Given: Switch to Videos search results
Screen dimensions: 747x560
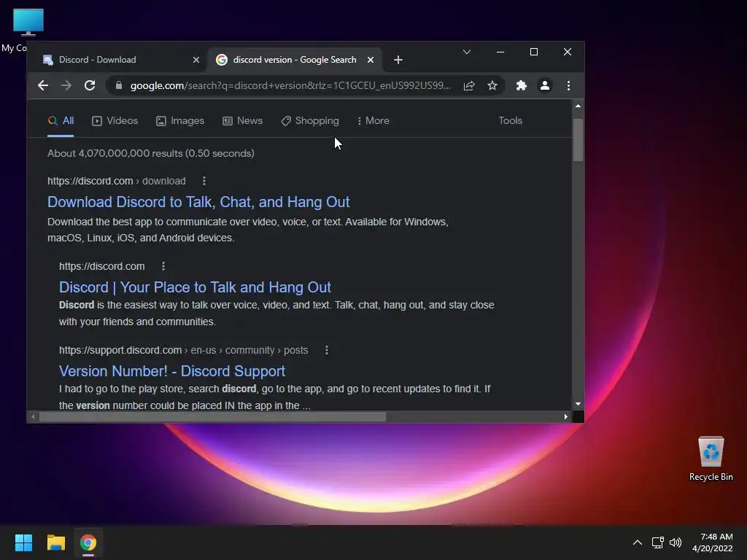Looking at the screenshot, I should point(115,121).
